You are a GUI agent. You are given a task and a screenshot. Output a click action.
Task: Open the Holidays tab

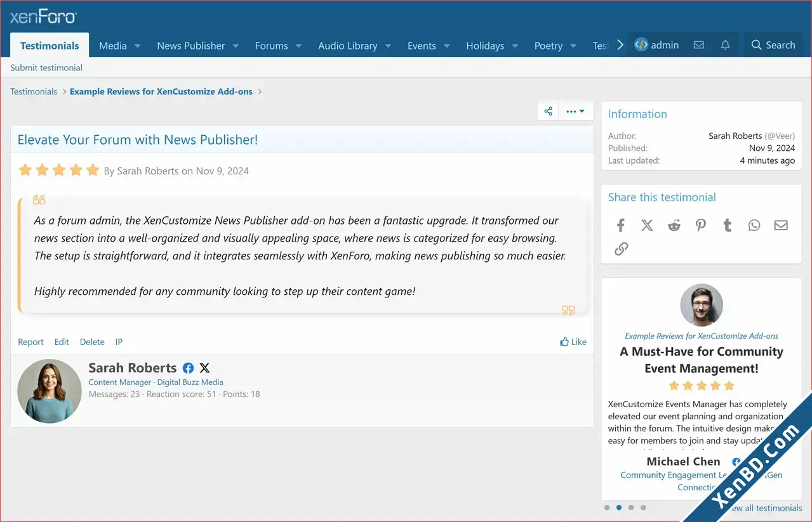pyautogui.click(x=485, y=46)
